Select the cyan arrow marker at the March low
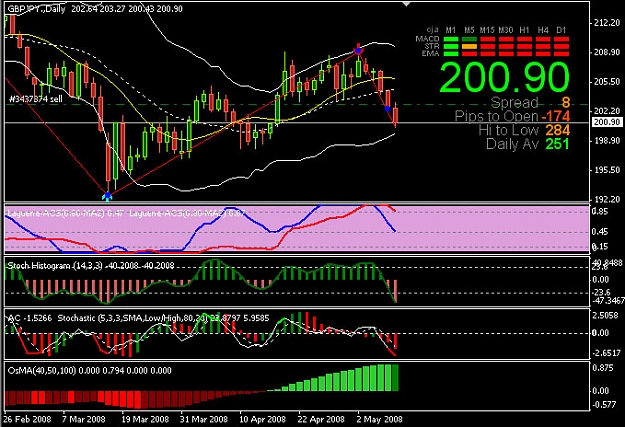This screenshot has width=625, height=427. click(x=107, y=196)
